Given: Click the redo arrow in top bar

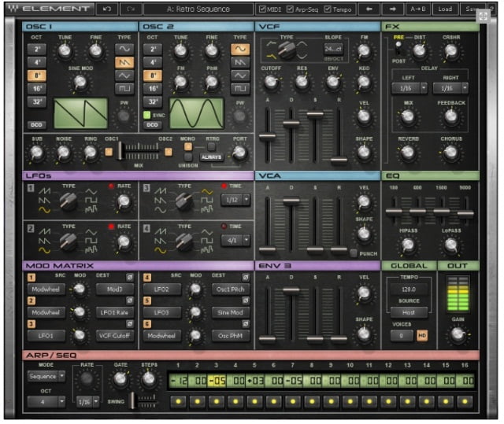Looking at the screenshot, I should click(x=131, y=9).
